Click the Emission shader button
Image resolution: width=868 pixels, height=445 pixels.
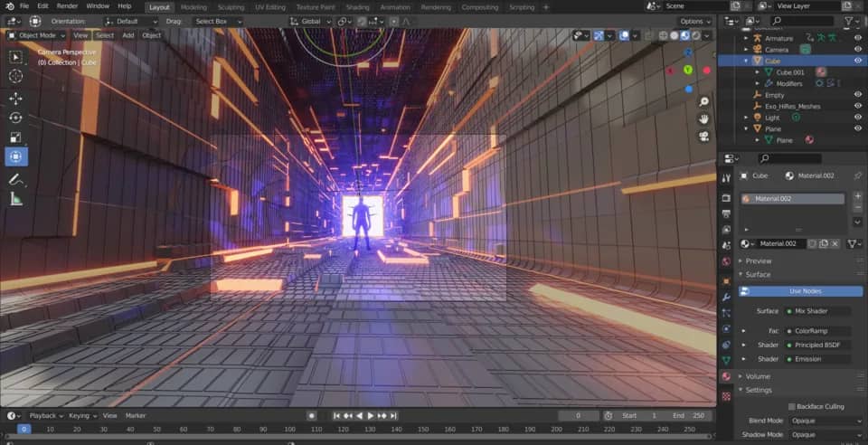point(817,359)
